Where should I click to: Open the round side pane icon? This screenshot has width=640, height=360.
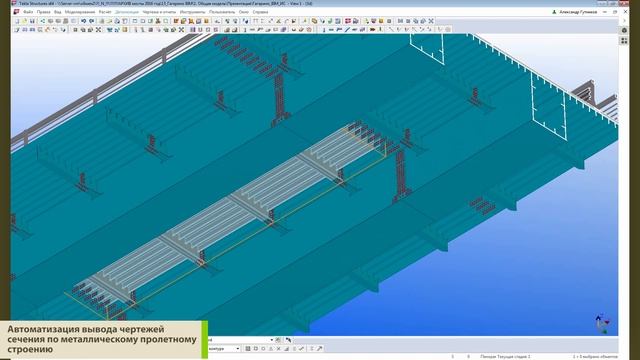click(624, 30)
